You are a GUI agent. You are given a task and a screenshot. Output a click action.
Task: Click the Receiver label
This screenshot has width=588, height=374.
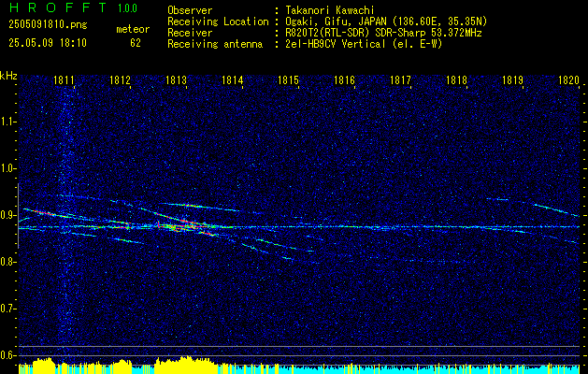pyautogui.click(x=190, y=33)
